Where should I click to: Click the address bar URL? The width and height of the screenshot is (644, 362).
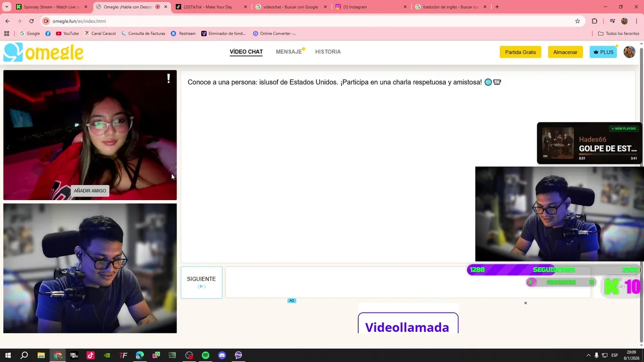(79, 21)
